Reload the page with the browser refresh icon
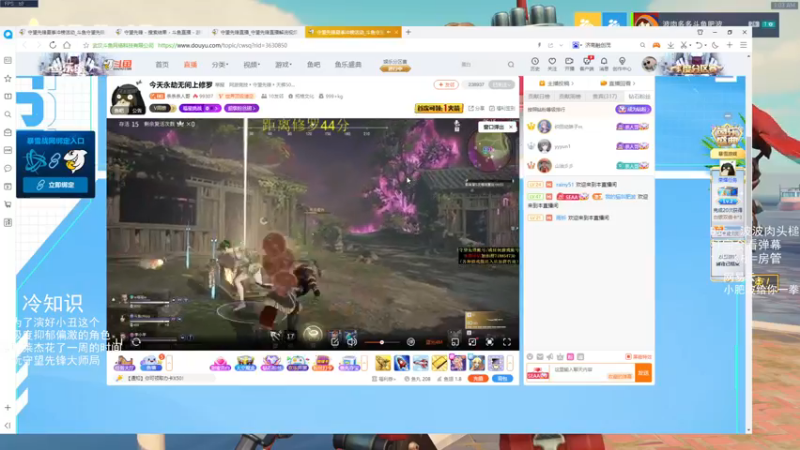 tap(53, 45)
